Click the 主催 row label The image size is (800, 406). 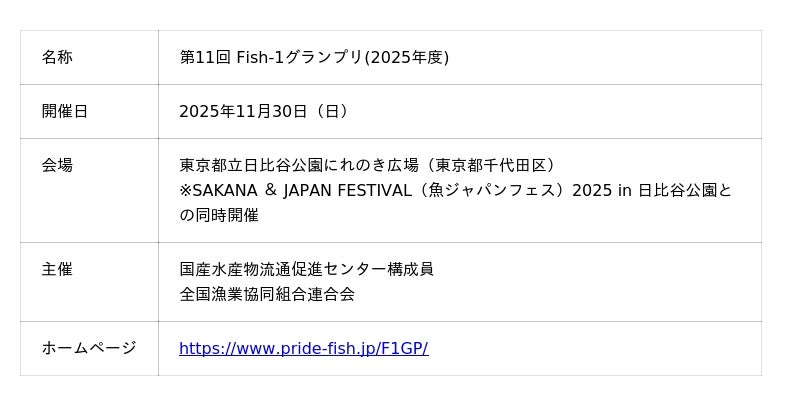[57, 270]
